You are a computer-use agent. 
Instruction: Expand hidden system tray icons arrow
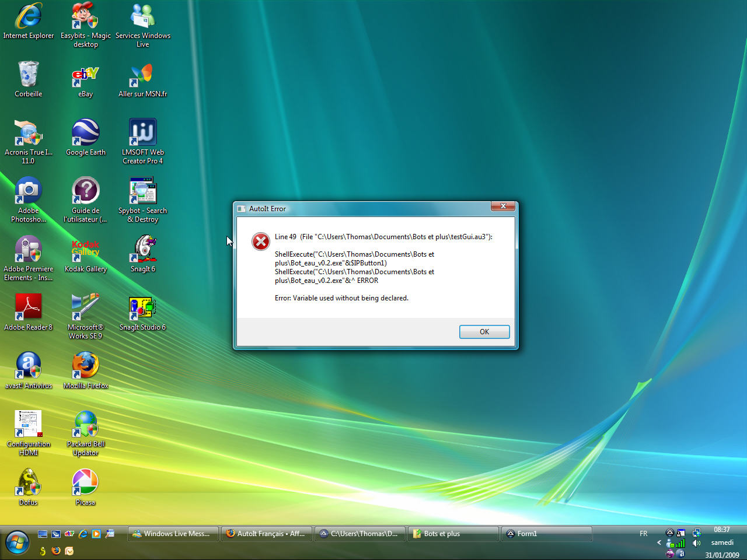659,542
